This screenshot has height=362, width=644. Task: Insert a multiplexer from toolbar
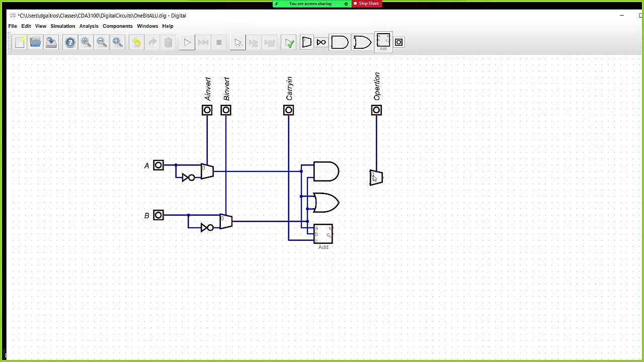coord(306,43)
